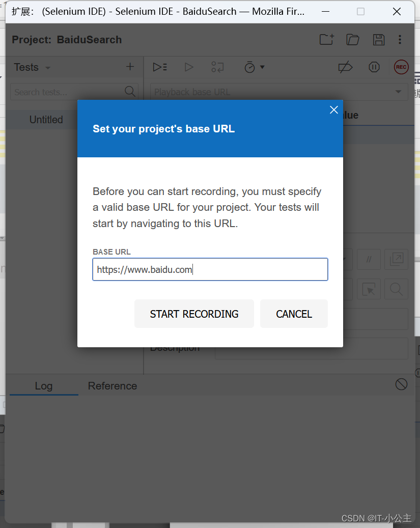Click the new project icon
Screen dimensions: 420x528
326,40
